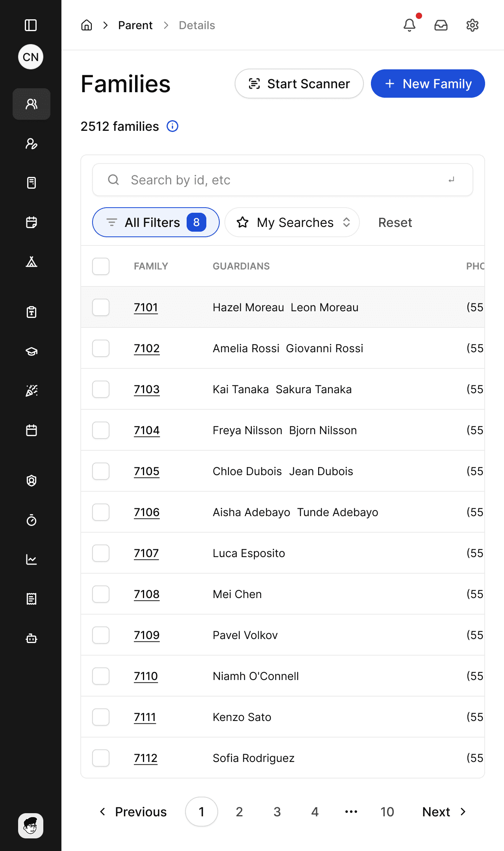This screenshot has height=851, width=504.
Task: Open family 7112 link
Action: [x=146, y=758]
